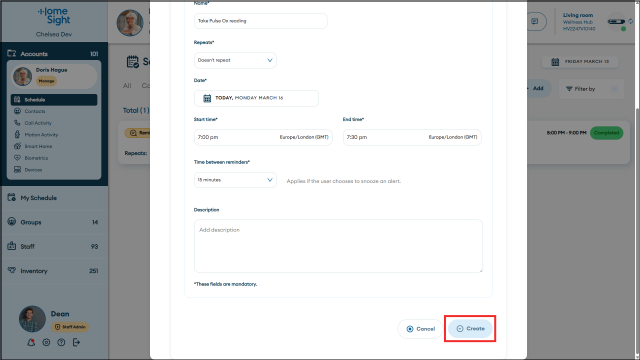Image resolution: width=640 pixels, height=360 pixels.
Task: Click the 'Total (1)' count text
Action: point(136,111)
